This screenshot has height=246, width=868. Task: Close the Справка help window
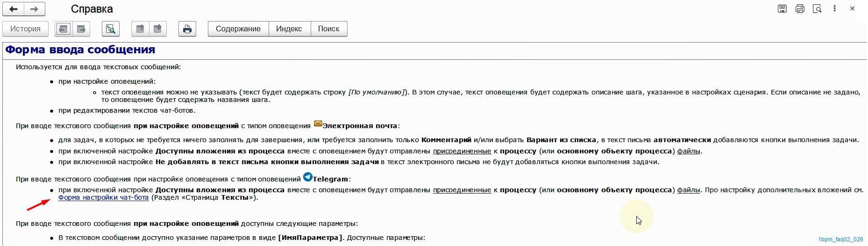click(x=852, y=9)
